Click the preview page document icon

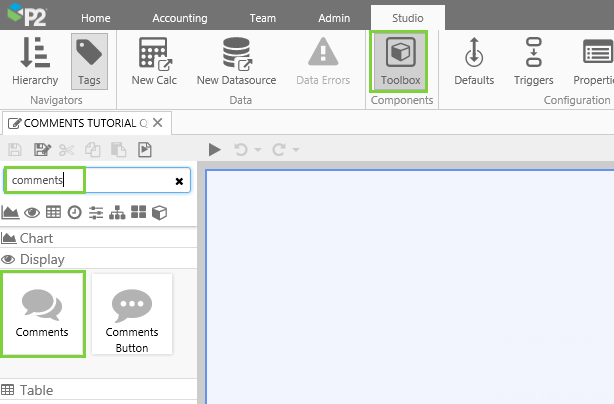[145, 150]
